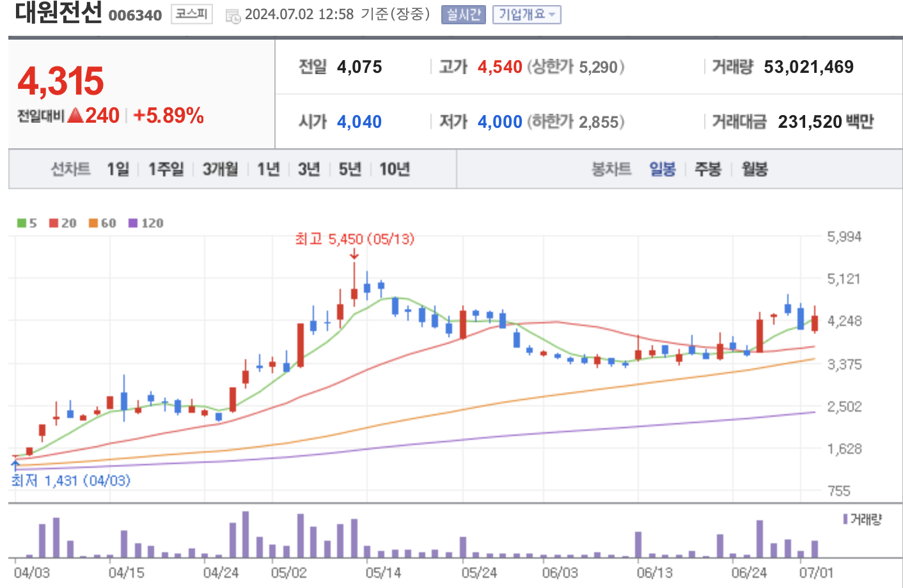Click the 07/01 date axis label
The height and width of the screenshot is (588, 903).
click(x=816, y=573)
